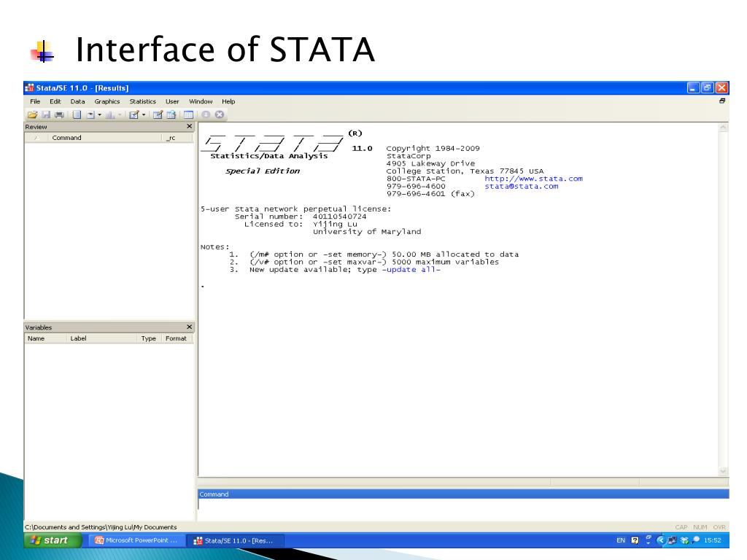Open the User menu
Image resolution: width=747 pixels, height=560 pixels.
click(x=172, y=101)
